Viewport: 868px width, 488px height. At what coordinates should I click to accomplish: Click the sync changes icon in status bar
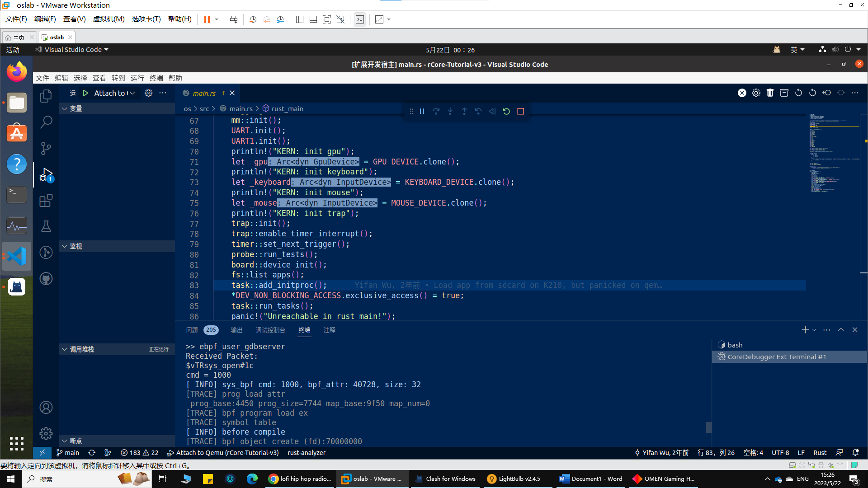92,453
